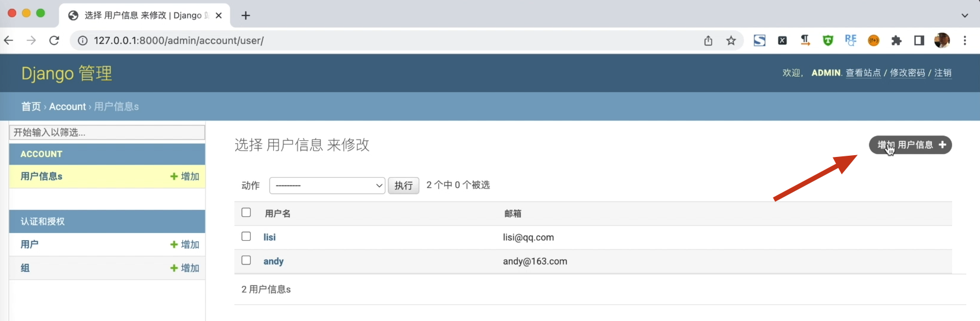The width and height of the screenshot is (980, 321).
Task: Open the site information icon beside the URL
Action: pyautogui.click(x=83, y=40)
